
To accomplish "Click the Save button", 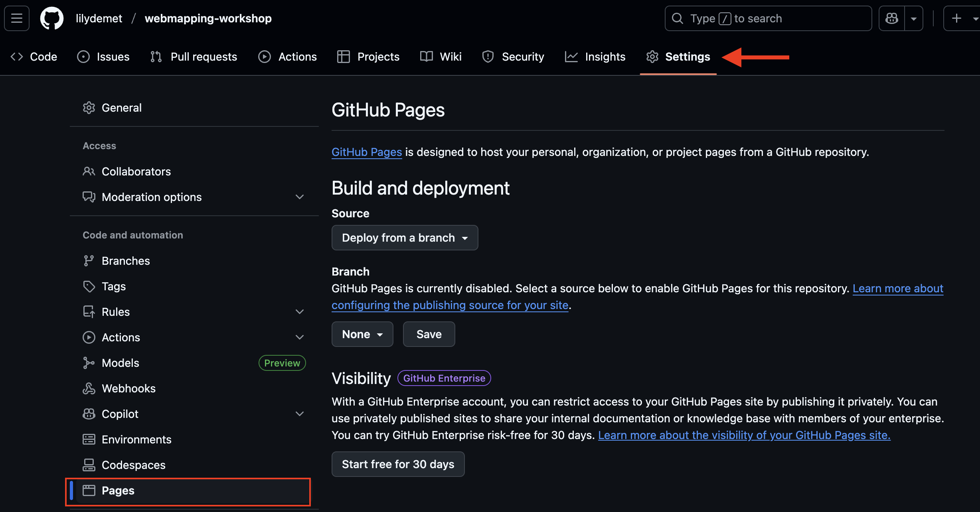I will pyautogui.click(x=429, y=334).
